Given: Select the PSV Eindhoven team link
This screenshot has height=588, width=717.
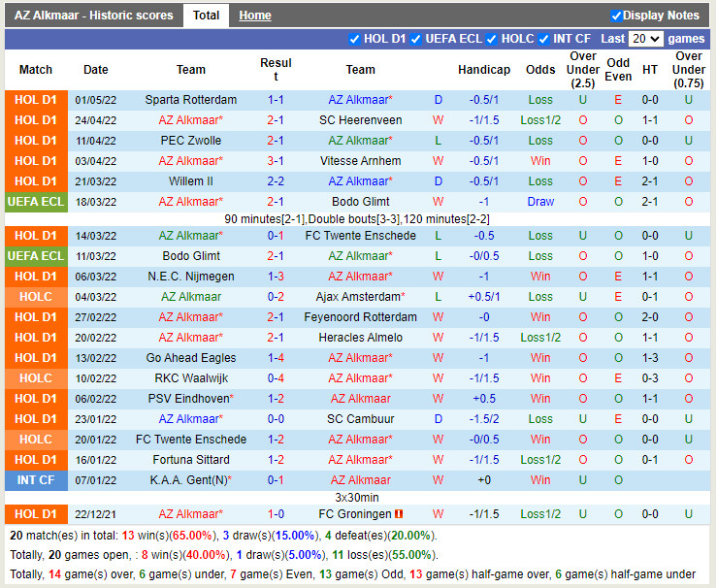Looking at the screenshot, I should pyautogui.click(x=188, y=399).
